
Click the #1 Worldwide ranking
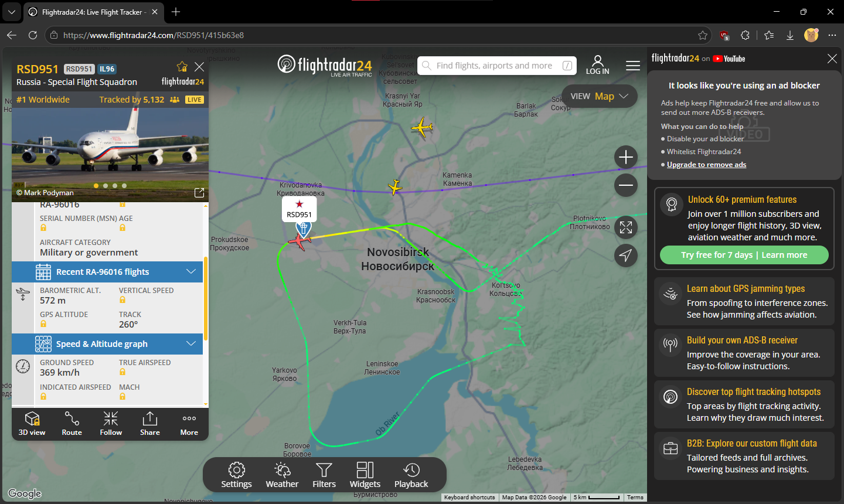coord(43,100)
